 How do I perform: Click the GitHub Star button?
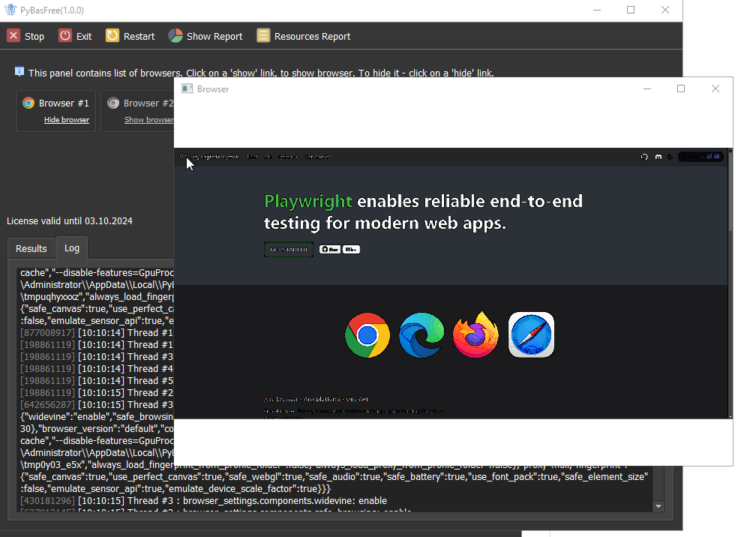tap(330, 249)
